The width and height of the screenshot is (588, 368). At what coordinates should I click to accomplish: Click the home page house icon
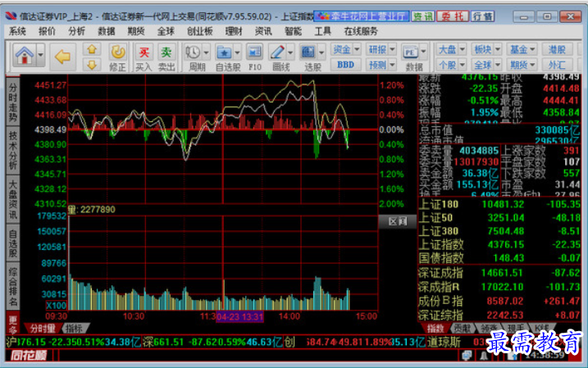(25, 56)
